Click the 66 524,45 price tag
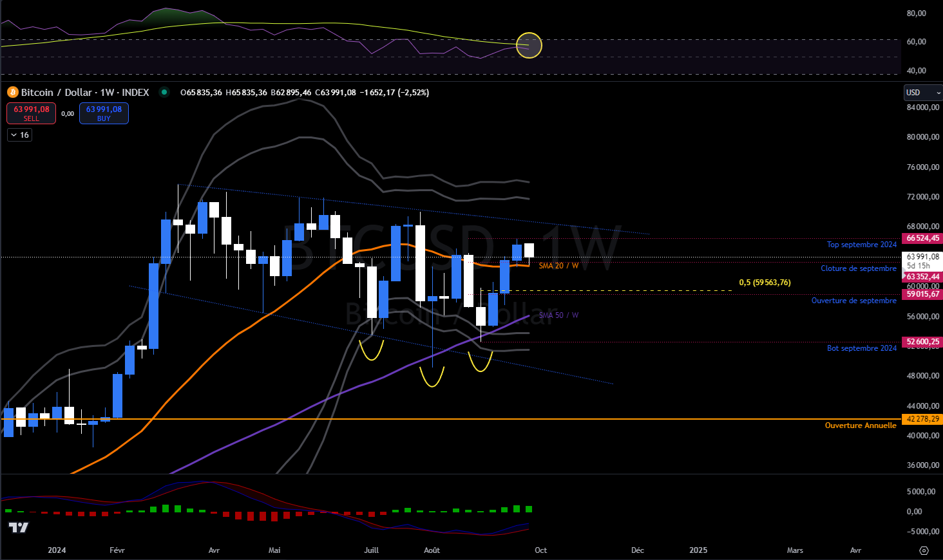943x560 pixels. pyautogui.click(x=922, y=238)
